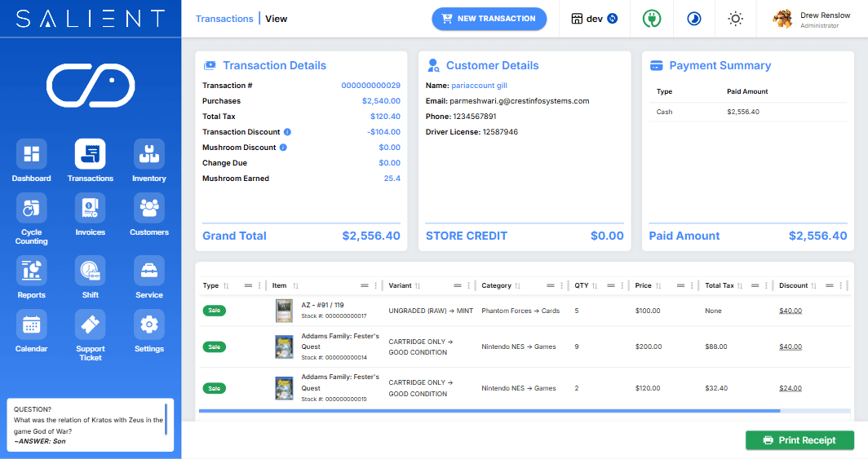The width and height of the screenshot is (868, 459).
Task: Sort by the Price column arrows
Action: 658,286
